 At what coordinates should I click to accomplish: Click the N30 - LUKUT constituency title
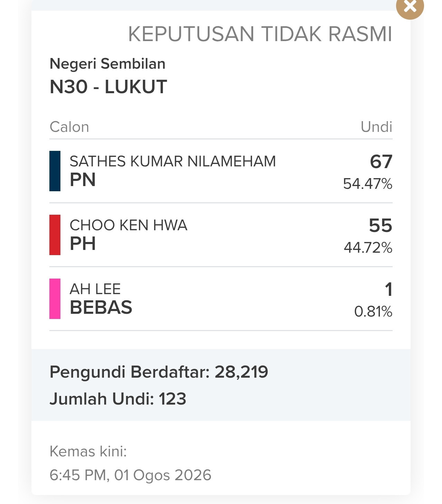click(108, 87)
